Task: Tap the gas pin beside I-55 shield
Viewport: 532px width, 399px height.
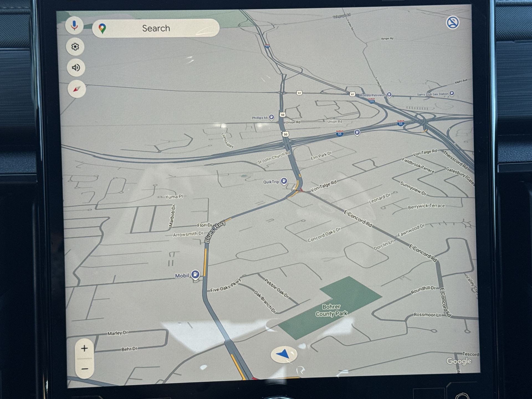Action: (357, 132)
